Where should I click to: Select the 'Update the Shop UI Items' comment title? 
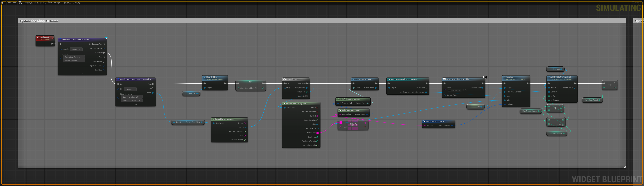point(39,21)
